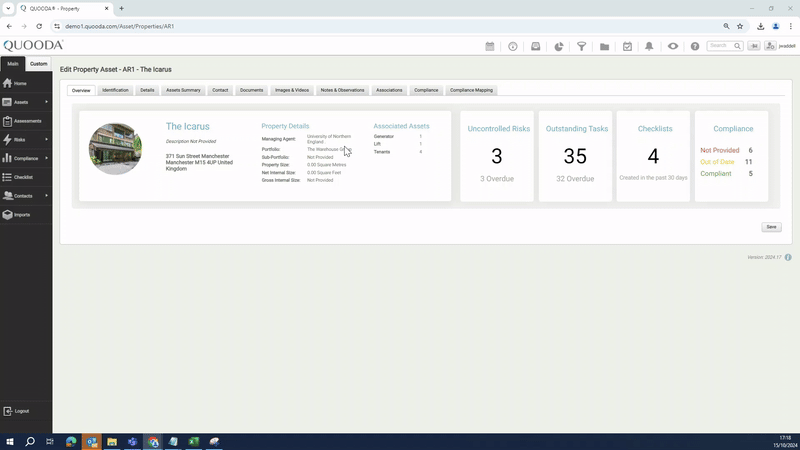
Task: Open Outlook from the taskbar
Action: tap(92, 441)
